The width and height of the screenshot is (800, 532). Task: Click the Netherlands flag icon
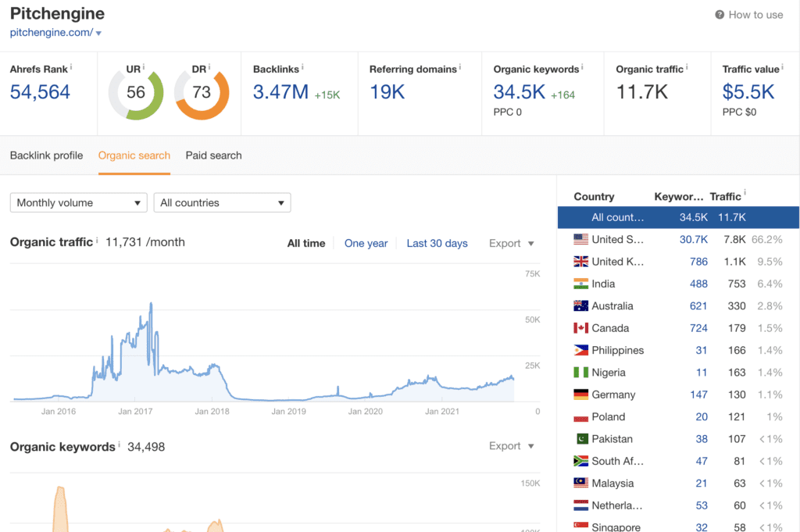580,505
